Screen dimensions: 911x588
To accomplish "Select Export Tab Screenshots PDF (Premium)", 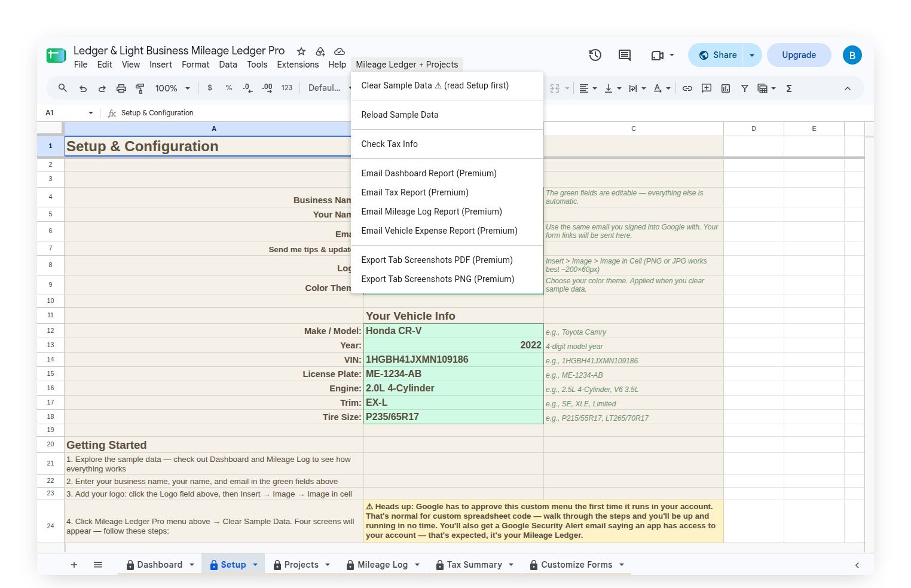I will [x=447, y=260].
